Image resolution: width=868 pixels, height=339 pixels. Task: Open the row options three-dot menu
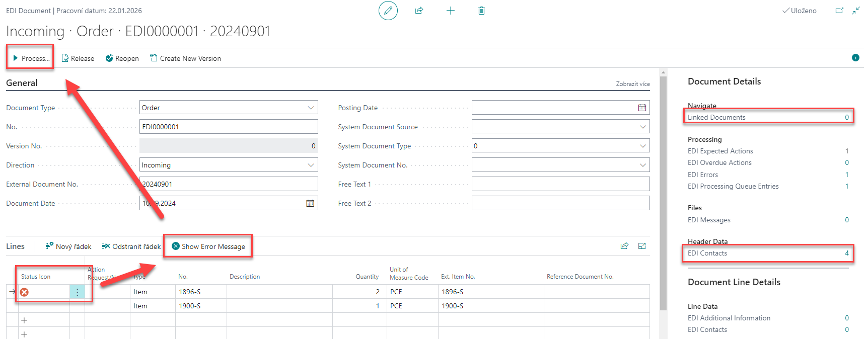77,292
